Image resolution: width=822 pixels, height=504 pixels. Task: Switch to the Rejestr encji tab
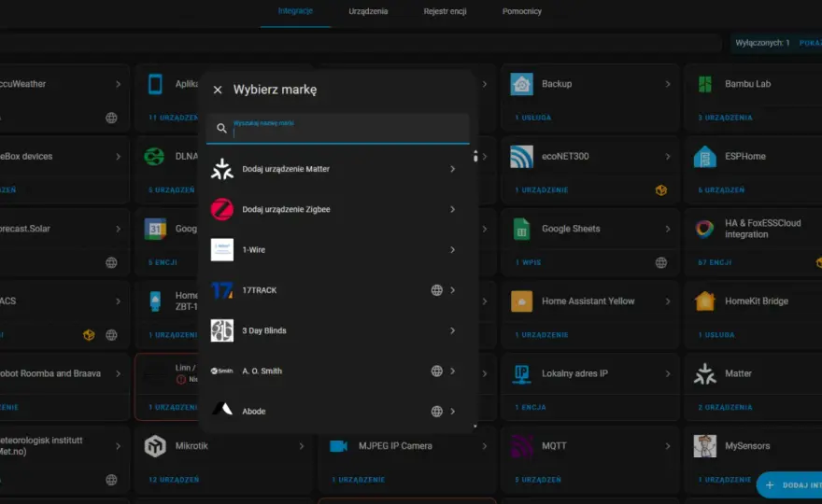[445, 11]
